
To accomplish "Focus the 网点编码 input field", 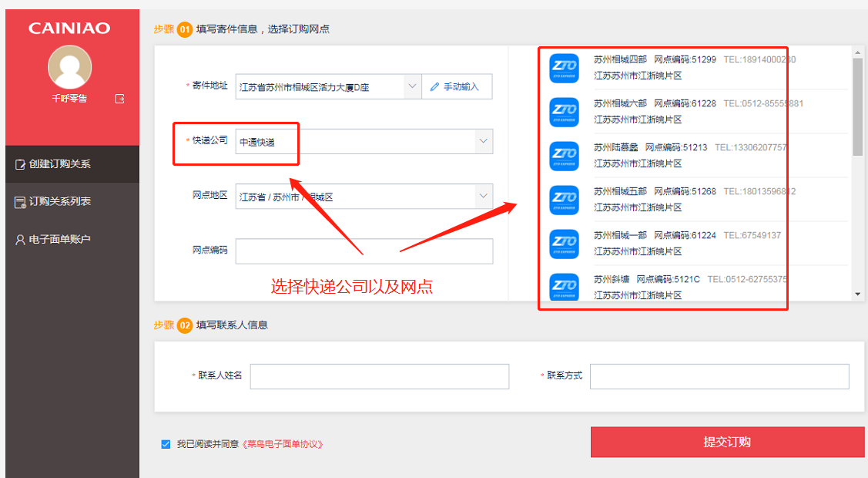I will [x=364, y=251].
